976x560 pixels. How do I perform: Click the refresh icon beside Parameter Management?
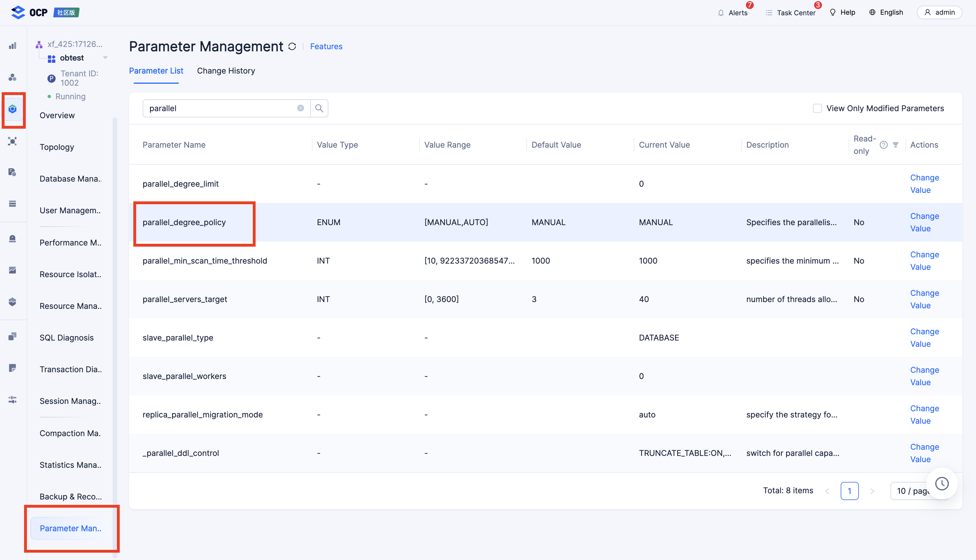292,46
